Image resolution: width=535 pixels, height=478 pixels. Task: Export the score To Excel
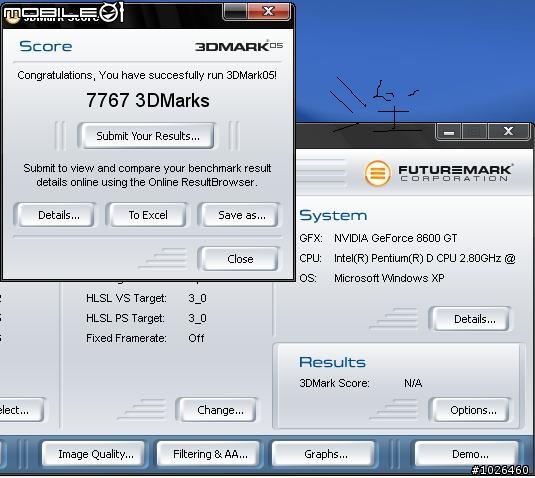click(147, 215)
